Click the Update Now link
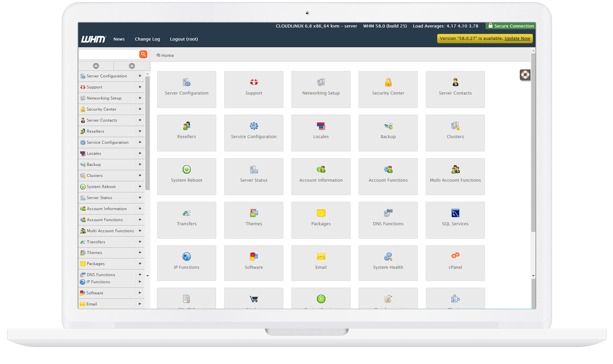The height and width of the screenshot is (364, 613). (x=517, y=39)
